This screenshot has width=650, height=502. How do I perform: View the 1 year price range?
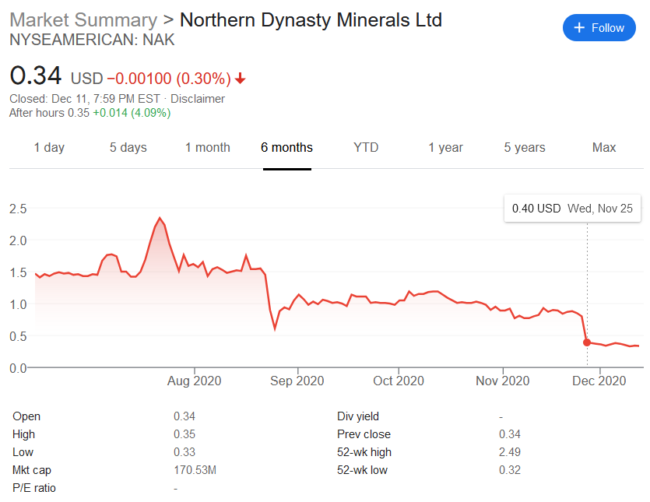445,147
